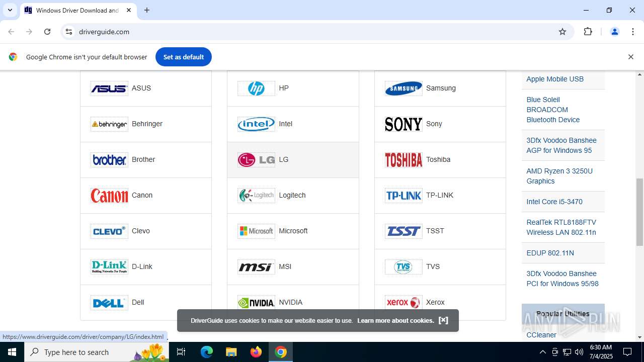This screenshot has height=362, width=644.
Task: Open Task View on the taskbar
Action: coord(182,352)
